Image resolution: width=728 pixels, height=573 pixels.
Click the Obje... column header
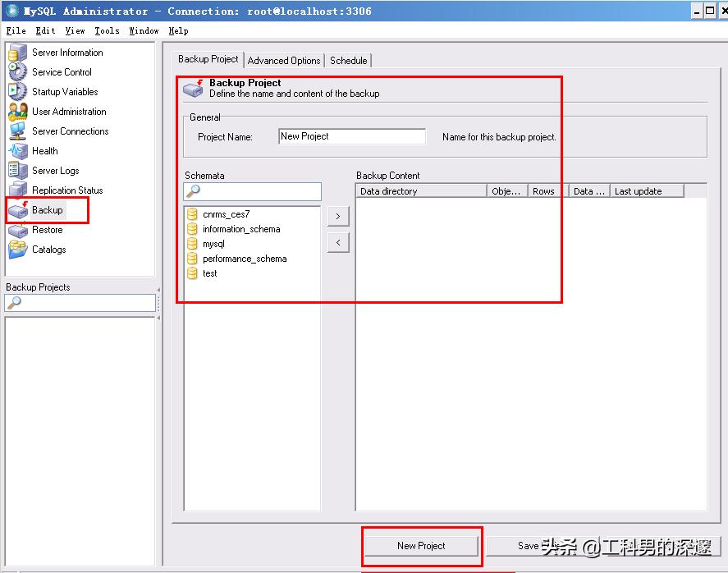click(507, 190)
